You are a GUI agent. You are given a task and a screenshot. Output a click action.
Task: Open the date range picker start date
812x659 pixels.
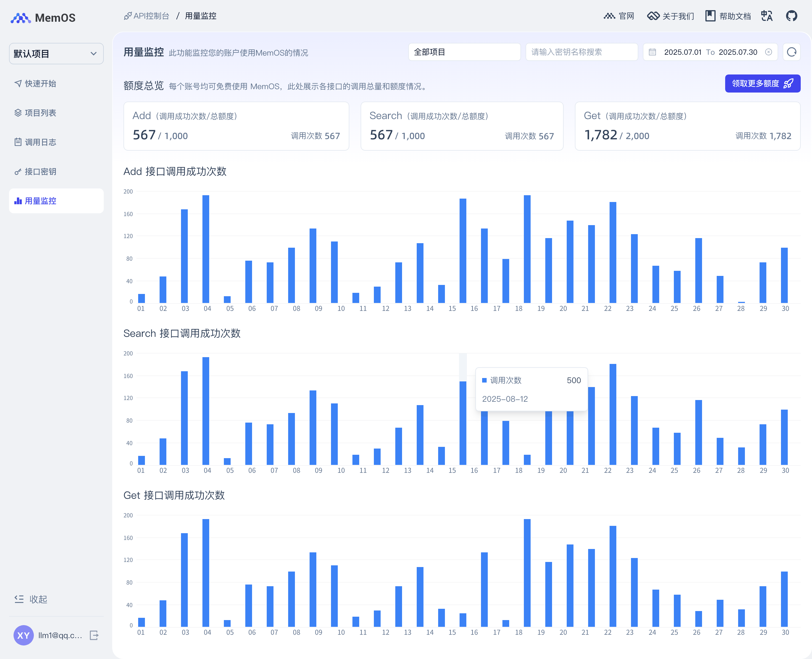682,52
